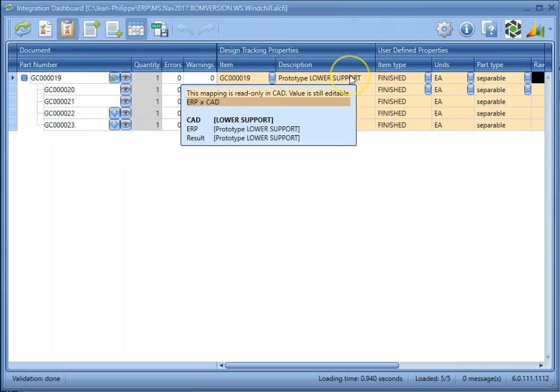This screenshot has height=392, width=560.
Task: Click the Errors column header
Action: (173, 65)
